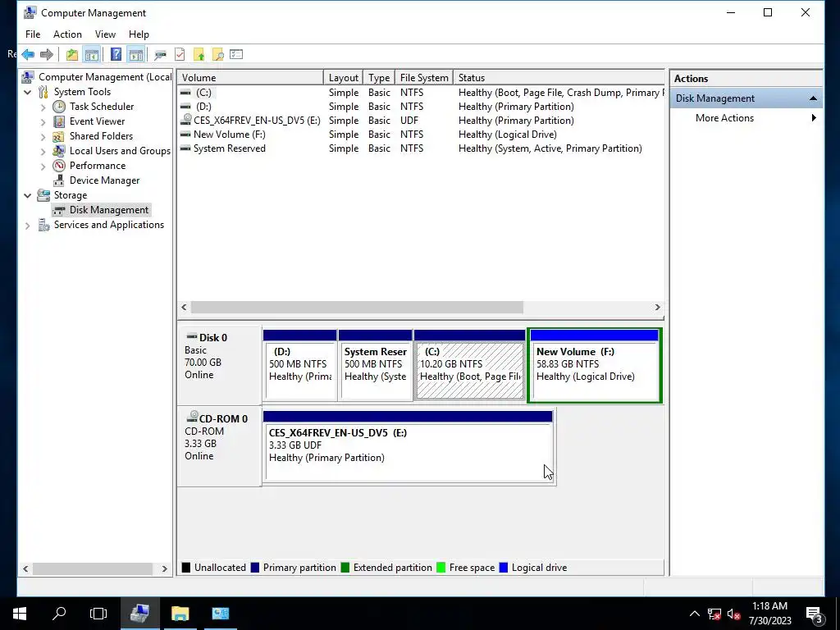Expand the Performance node
The image size is (840, 630).
(43, 166)
